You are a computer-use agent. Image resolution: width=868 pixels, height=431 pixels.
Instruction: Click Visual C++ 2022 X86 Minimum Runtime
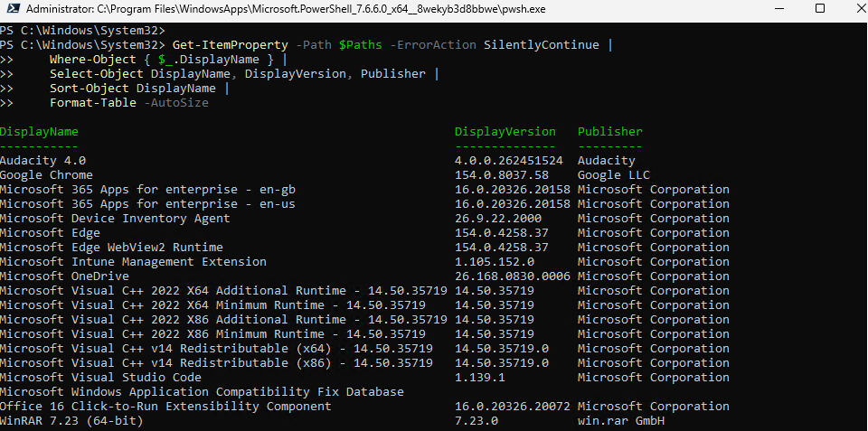point(213,333)
